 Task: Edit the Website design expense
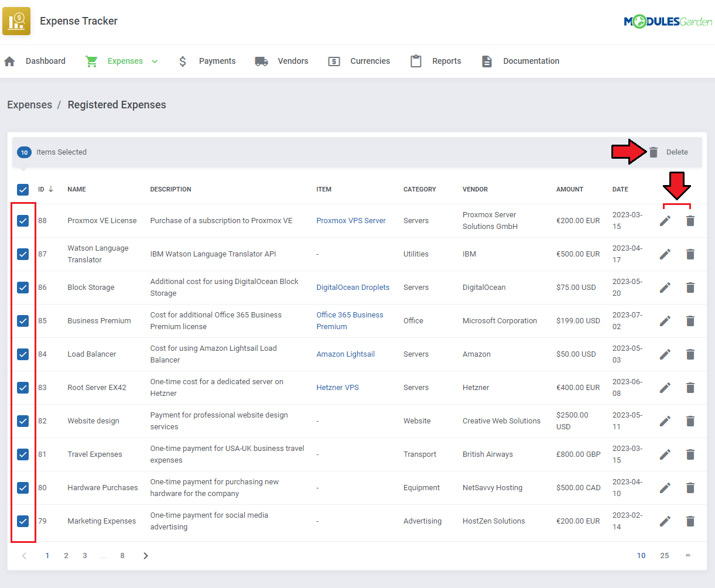tap(665, 421)
